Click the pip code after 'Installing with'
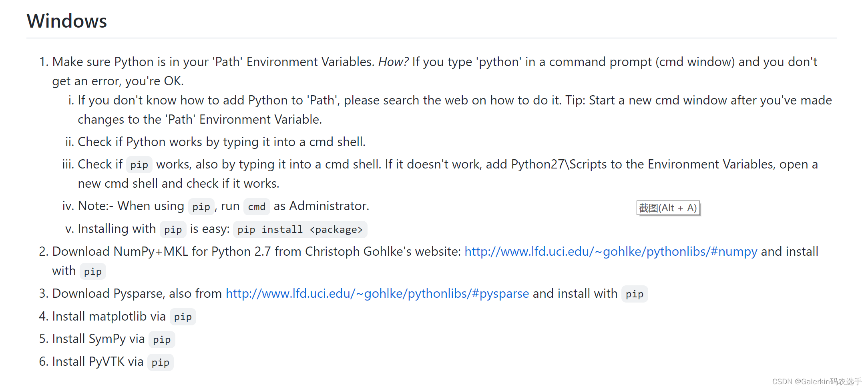 point(173,230)
